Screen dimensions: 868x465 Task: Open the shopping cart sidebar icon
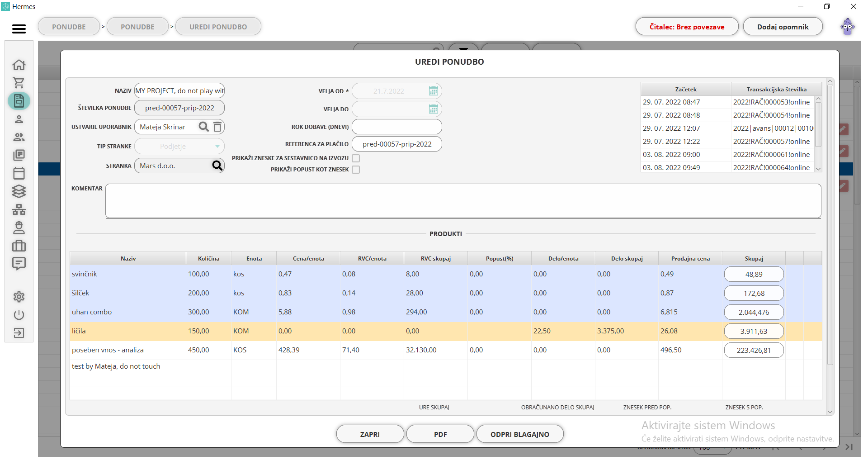pyautogui.click(x=19, y=83)
